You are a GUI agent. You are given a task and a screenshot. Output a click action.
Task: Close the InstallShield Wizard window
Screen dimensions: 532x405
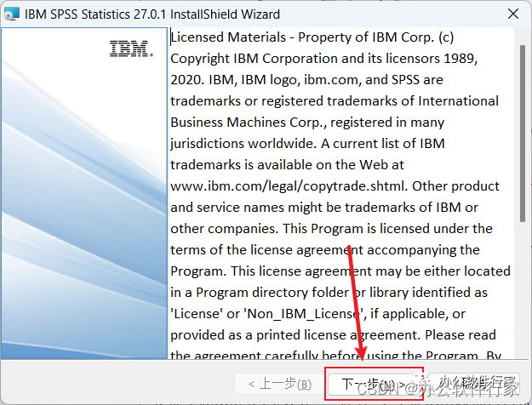(513, 14)
